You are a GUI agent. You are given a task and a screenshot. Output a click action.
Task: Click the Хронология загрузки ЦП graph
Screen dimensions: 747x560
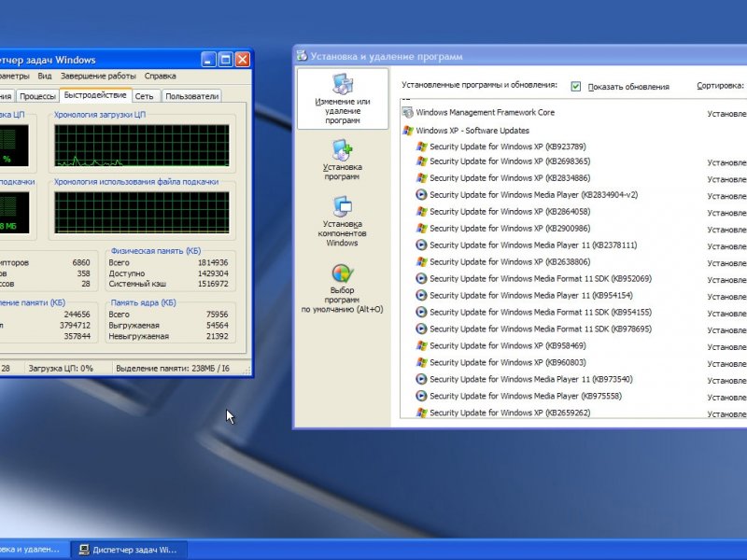point(142,146)
